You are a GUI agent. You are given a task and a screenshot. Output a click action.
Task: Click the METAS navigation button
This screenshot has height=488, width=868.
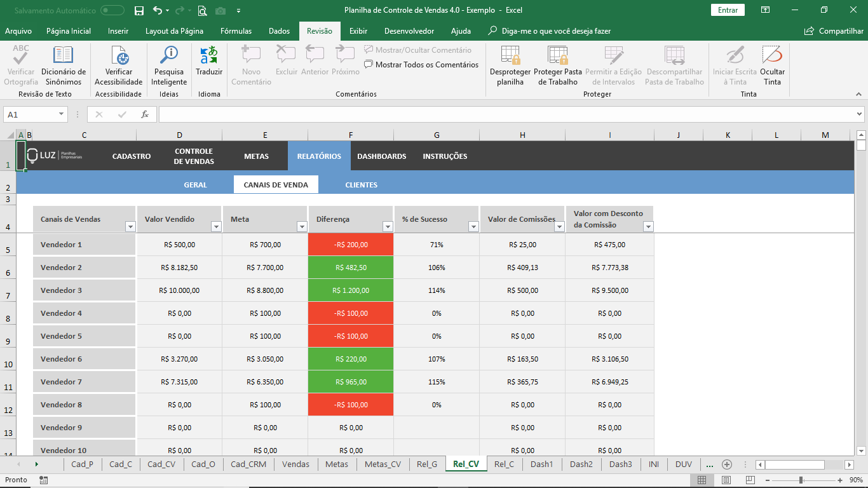pos(257,156)
